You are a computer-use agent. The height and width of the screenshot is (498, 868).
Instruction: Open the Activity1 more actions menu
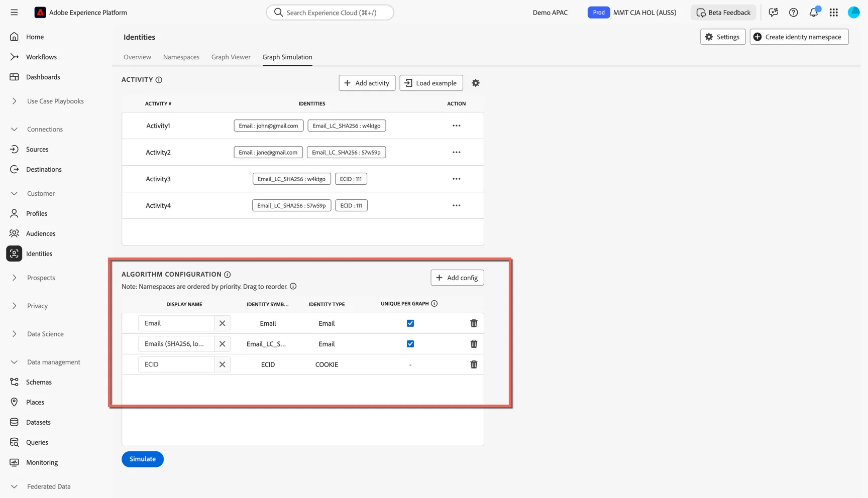(456, 126)
